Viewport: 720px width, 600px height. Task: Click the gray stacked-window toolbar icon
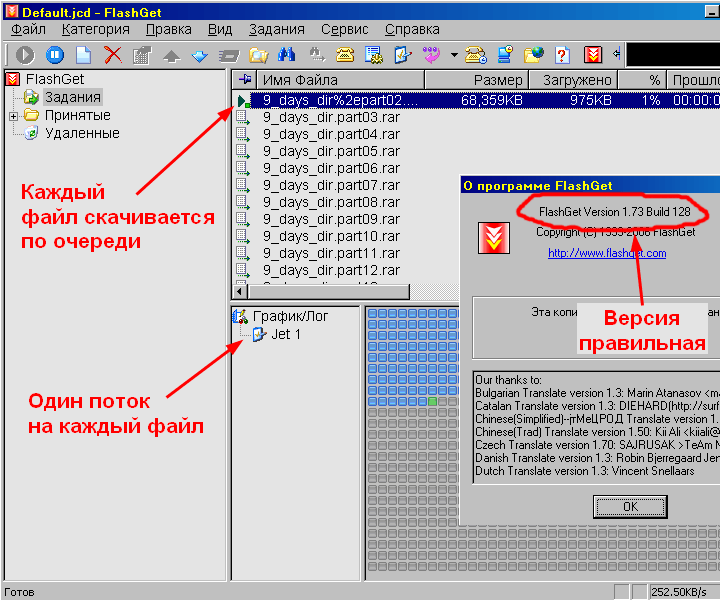pos(229,56)
